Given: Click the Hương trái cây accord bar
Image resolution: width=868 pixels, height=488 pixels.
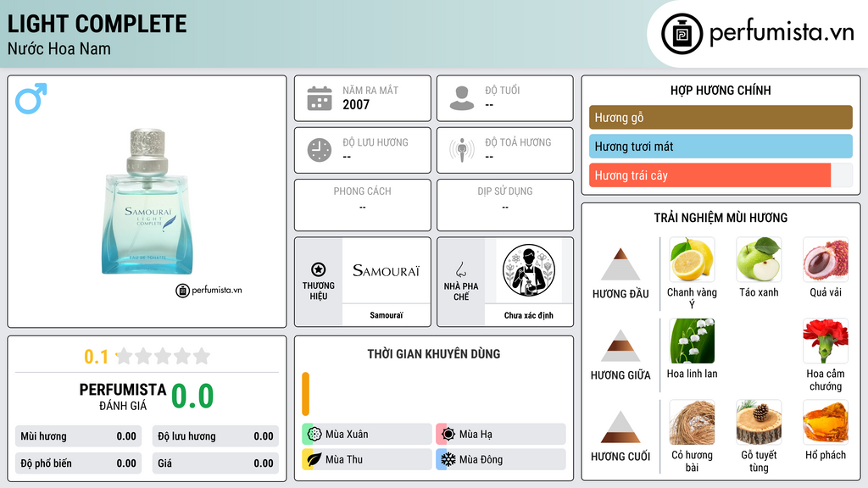Looking at the screenshot, I should click(721, 175).
